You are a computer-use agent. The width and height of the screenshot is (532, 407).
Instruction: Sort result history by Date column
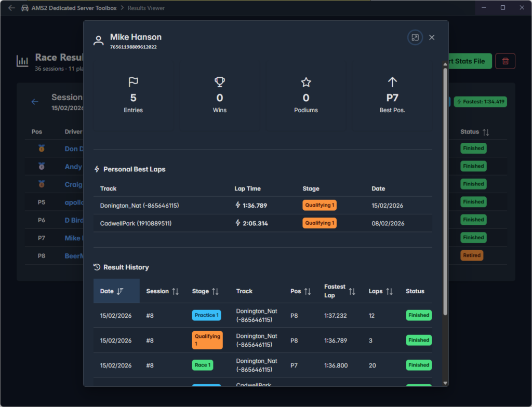tap(111, 291)
